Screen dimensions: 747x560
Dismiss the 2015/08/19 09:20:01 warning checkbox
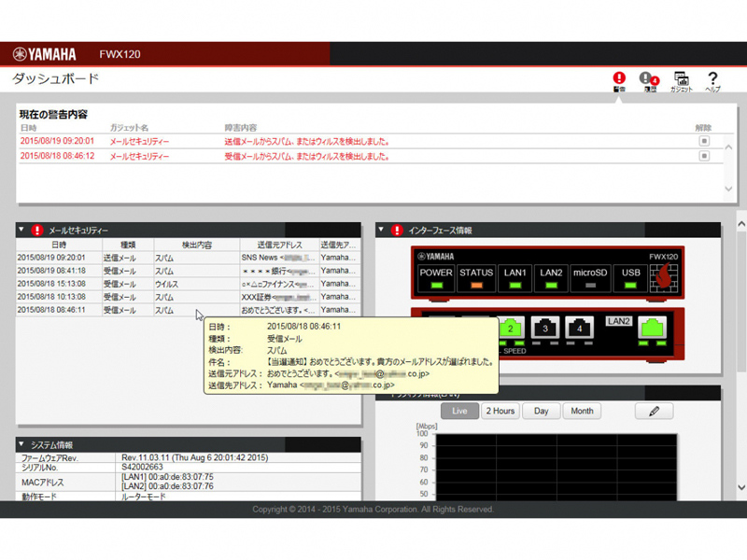[704, 141]
